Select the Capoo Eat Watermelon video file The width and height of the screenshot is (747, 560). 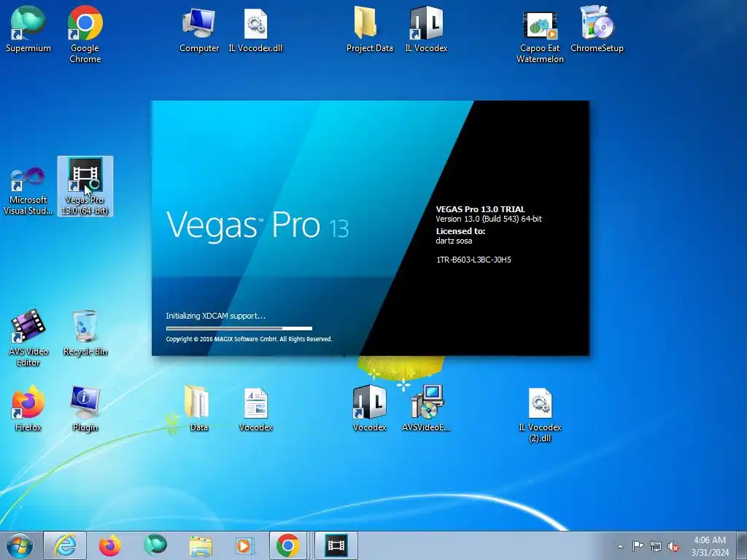(540, 36)
